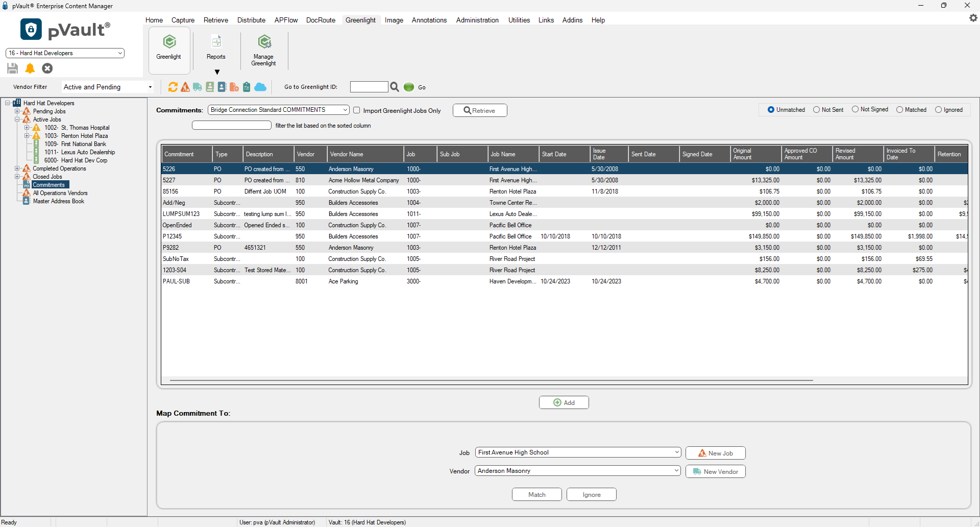
Task: Click the green light icon of First National Bank
Action: point(37,144)
